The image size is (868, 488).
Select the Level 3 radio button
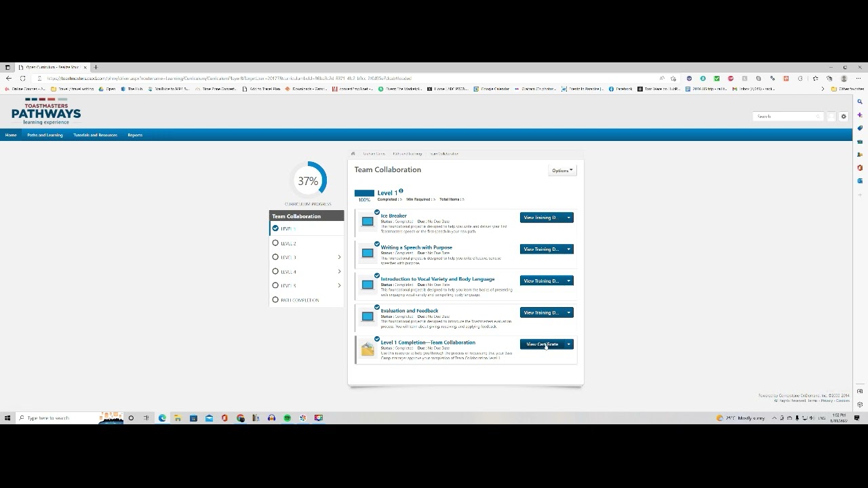coord(275,257)
